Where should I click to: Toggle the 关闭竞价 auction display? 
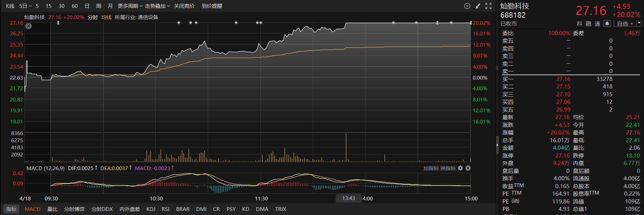(184, 6)
